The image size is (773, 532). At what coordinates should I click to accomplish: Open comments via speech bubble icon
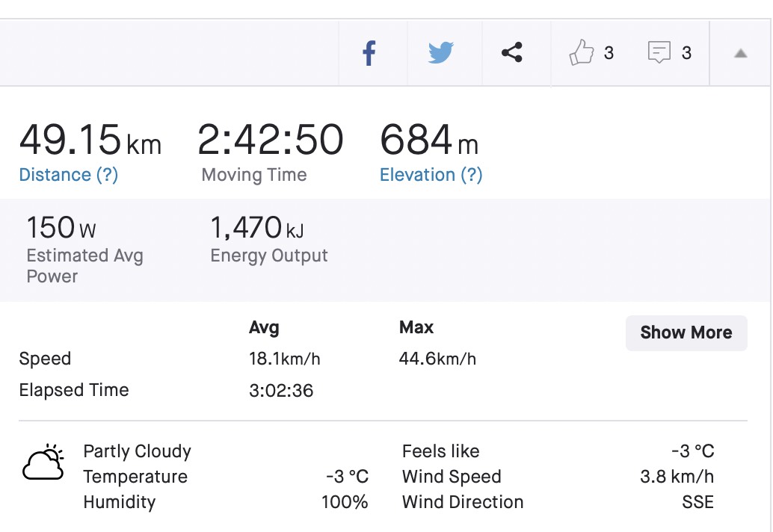coord(659,52)
